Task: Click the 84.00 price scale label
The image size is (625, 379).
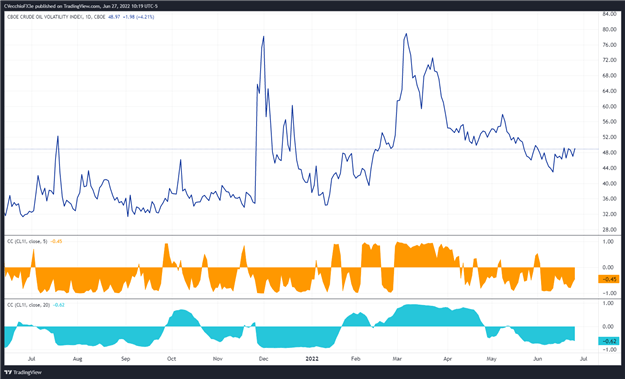Action: (610, 14)
